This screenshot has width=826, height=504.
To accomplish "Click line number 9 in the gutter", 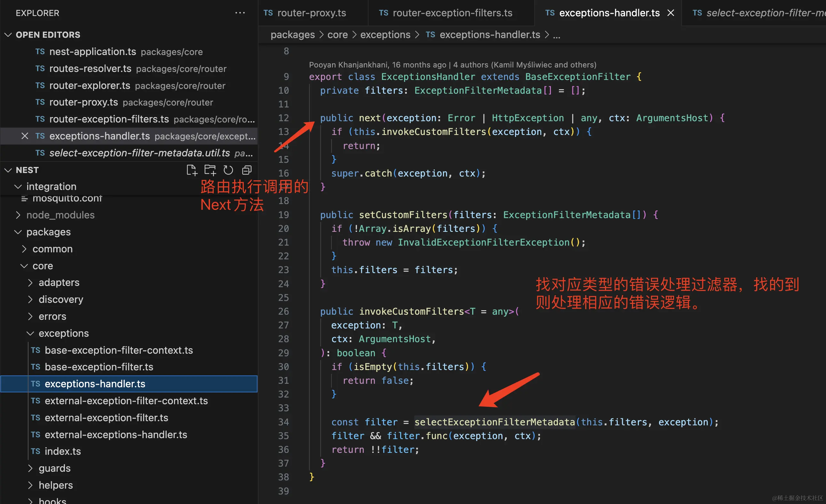I will [286, 77].
